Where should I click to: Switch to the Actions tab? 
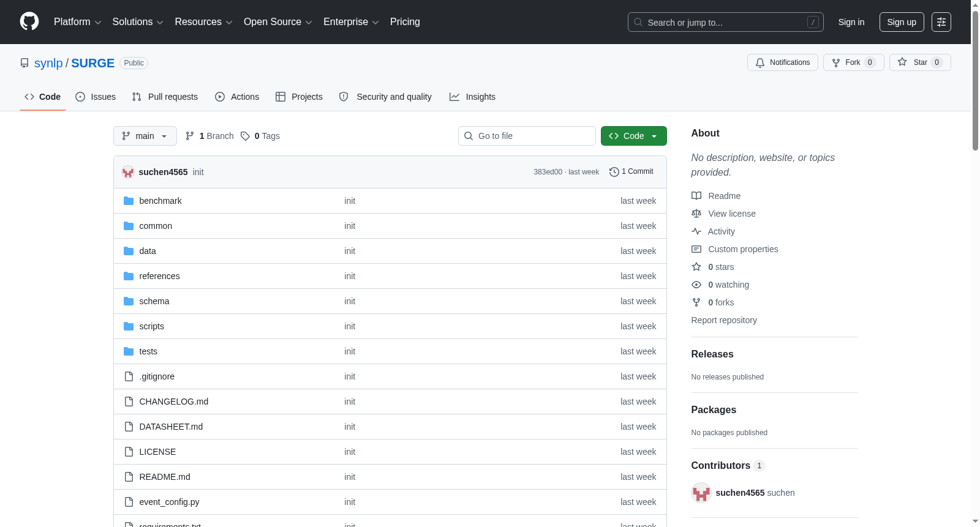tap(237, 97)
